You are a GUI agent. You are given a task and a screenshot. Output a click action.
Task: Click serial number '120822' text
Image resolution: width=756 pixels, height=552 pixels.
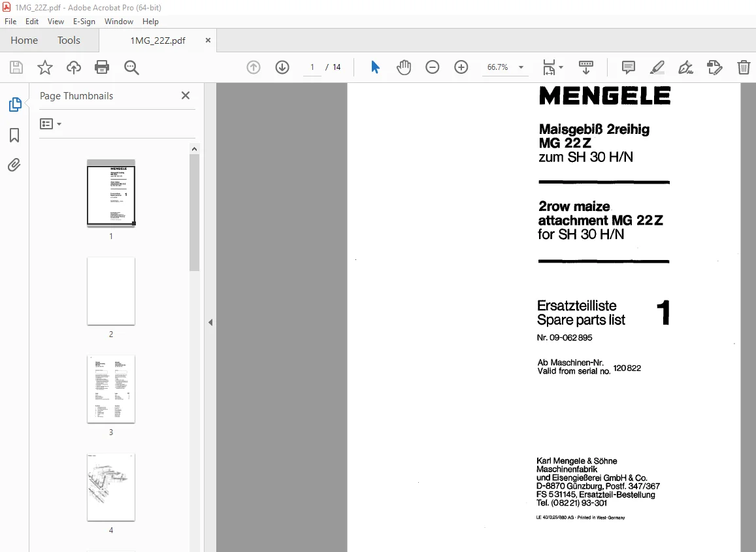pyautogui.click(x=627, y=368)
